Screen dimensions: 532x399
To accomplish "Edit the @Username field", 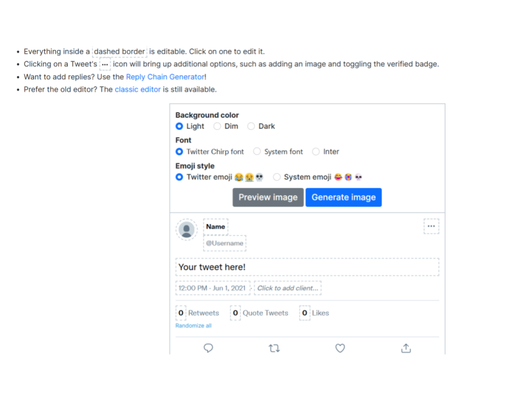I will 224,243.
